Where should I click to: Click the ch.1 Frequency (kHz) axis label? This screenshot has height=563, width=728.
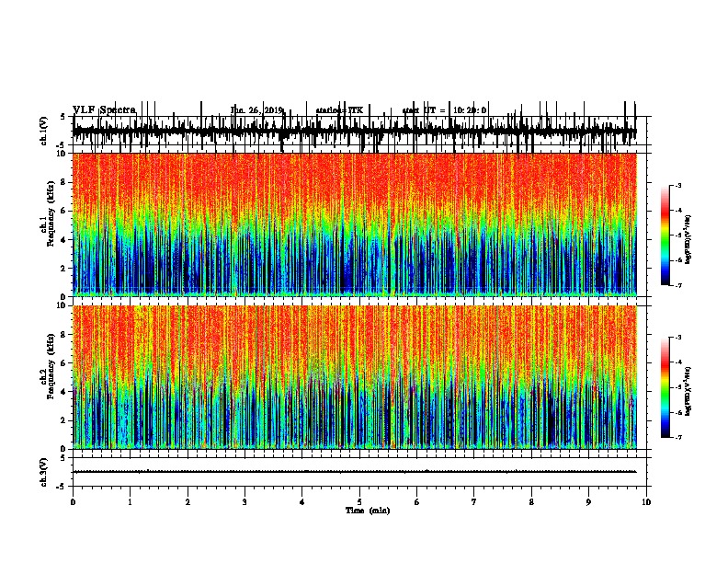click(50, 213)
